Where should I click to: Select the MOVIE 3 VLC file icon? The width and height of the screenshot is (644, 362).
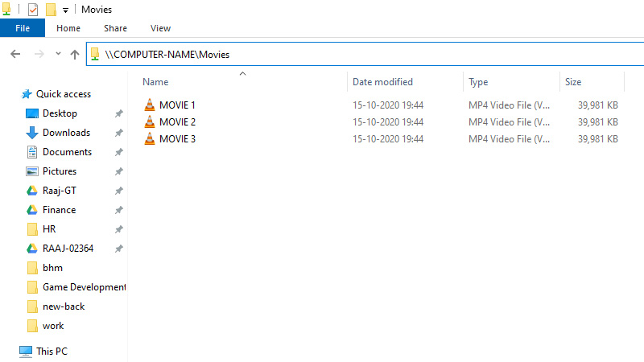(150, 138)
